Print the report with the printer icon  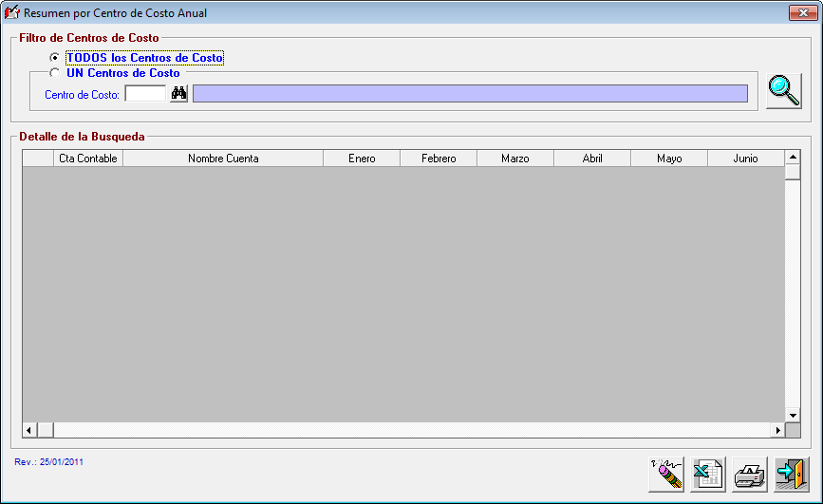pyautogui.click(x=750, y=474)
